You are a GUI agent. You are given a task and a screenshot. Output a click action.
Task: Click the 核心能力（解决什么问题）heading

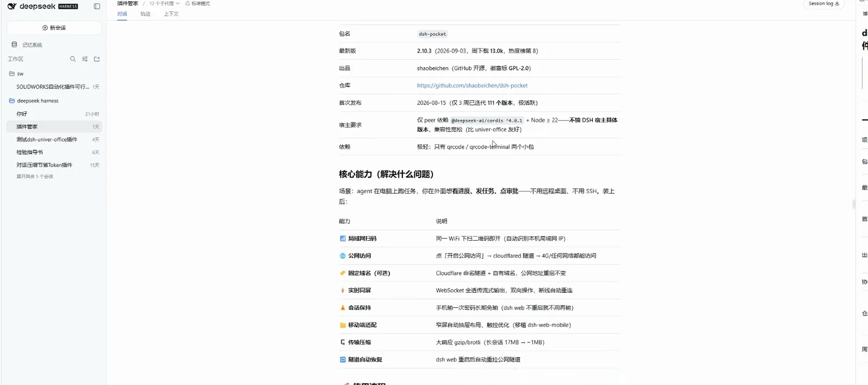386,174
